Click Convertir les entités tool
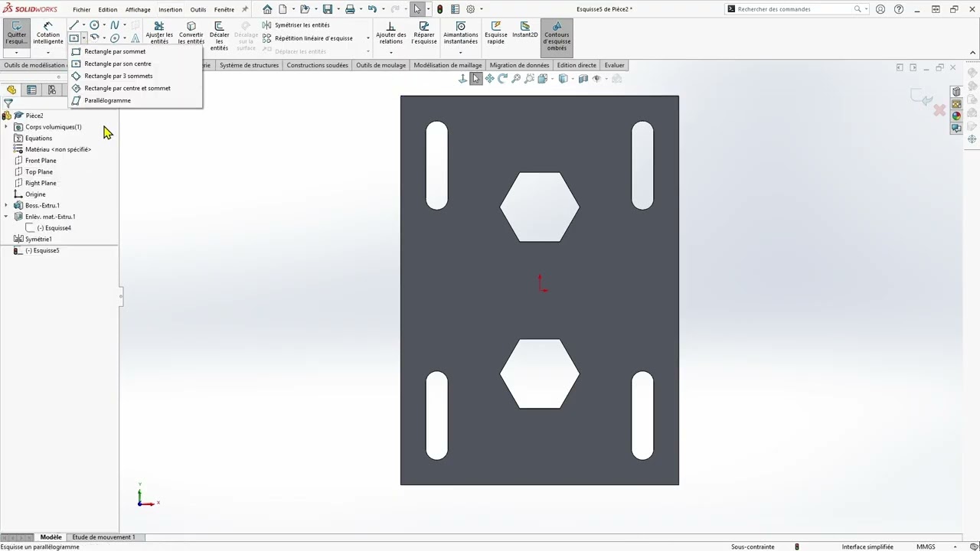The width and height of the screenshot is (980, 551). 191,34
